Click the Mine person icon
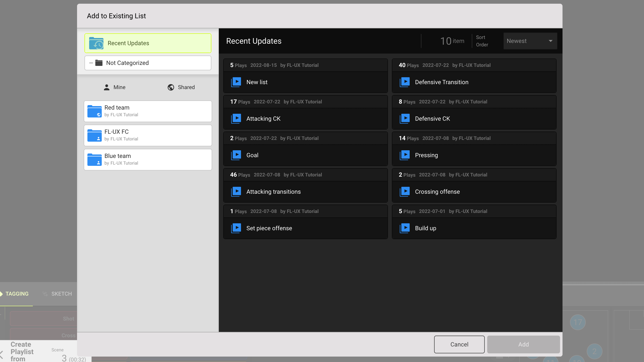Image resolution: width=644 pixels, height=362 pixels. click(107, 87)
